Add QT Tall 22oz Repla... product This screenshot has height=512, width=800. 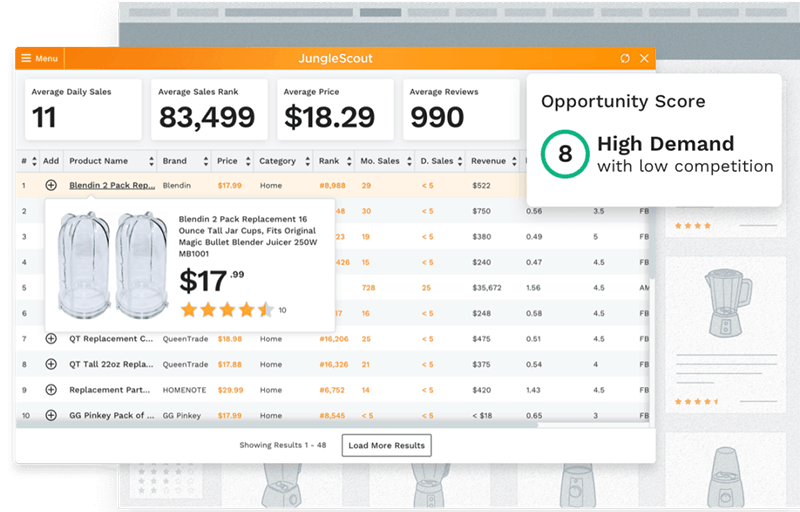tap(51, 364)
